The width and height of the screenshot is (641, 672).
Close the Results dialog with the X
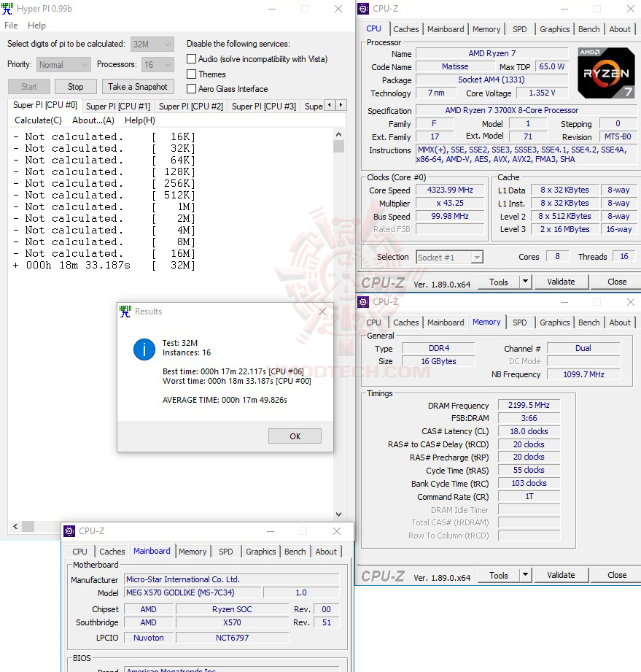coord(322,312)
